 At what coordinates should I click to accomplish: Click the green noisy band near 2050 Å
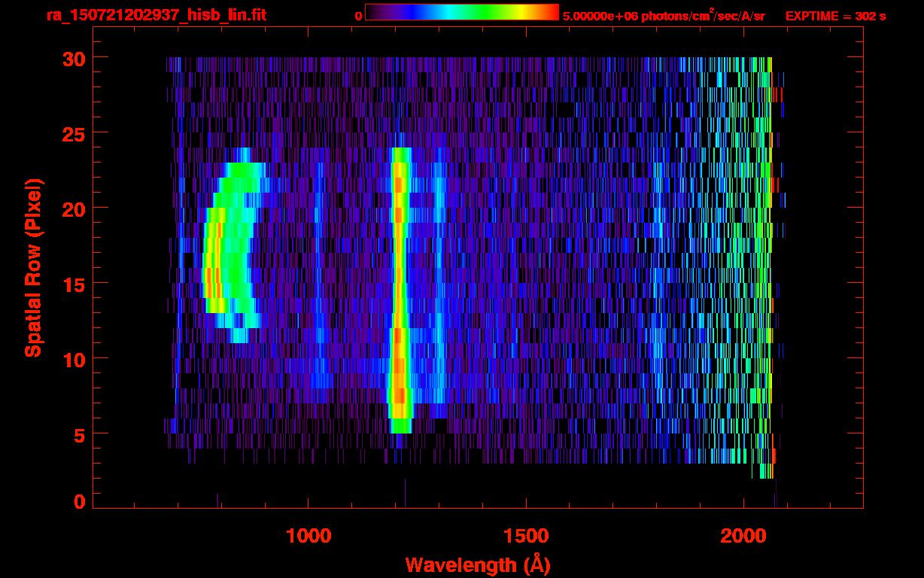[x=766, y=267]
